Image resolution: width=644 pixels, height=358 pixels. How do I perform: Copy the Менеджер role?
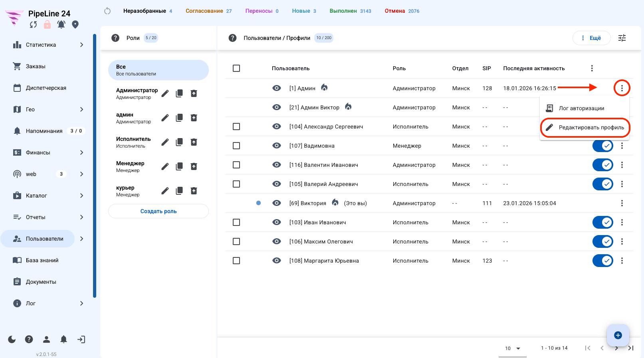[179, 166]
